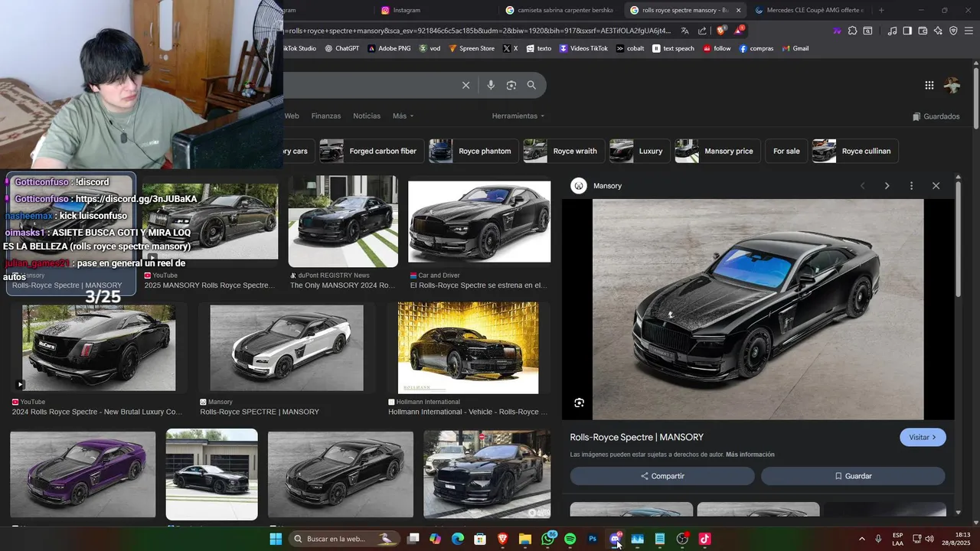This screenshot has width=980, height=551.
Task: Open Discord from the taskbar
Action: pos(615,539)
